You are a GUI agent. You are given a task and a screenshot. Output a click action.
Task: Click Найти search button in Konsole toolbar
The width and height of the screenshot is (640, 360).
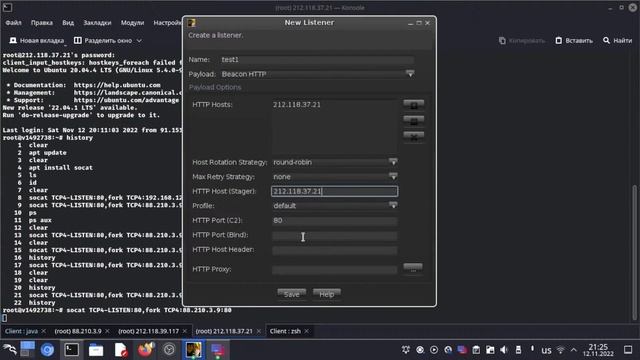(x=618, y=40)
